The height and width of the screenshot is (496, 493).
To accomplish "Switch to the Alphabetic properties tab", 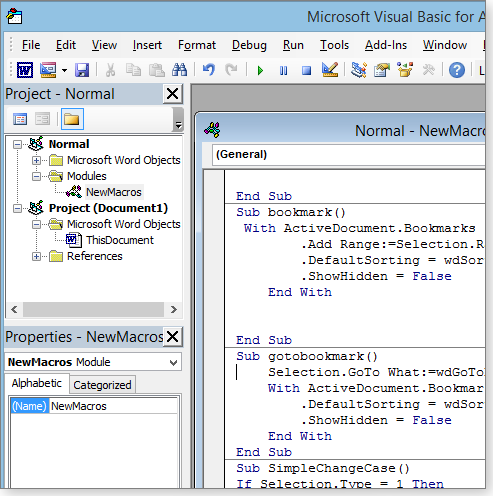I will [x=37, y=383].
